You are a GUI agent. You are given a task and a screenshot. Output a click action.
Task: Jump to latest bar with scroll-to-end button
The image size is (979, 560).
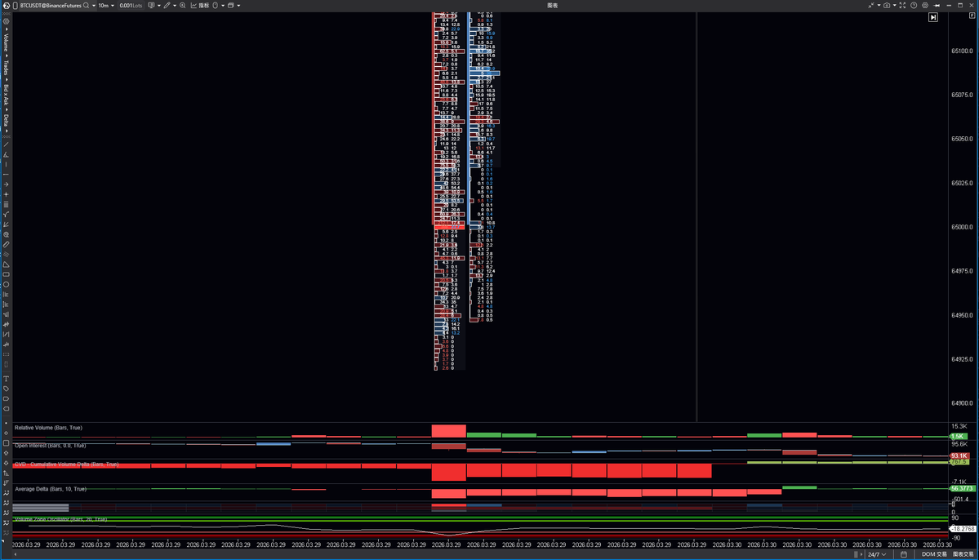click(932, 17)
